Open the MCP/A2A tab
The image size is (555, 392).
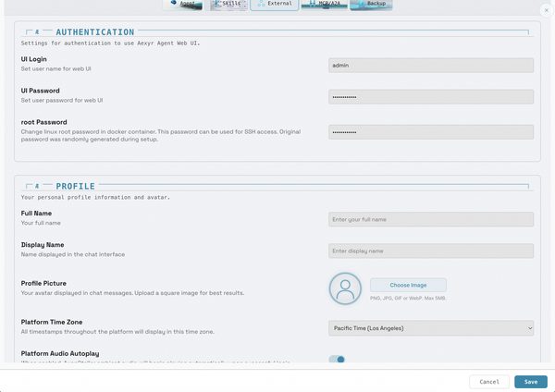(x=325, y=4)
